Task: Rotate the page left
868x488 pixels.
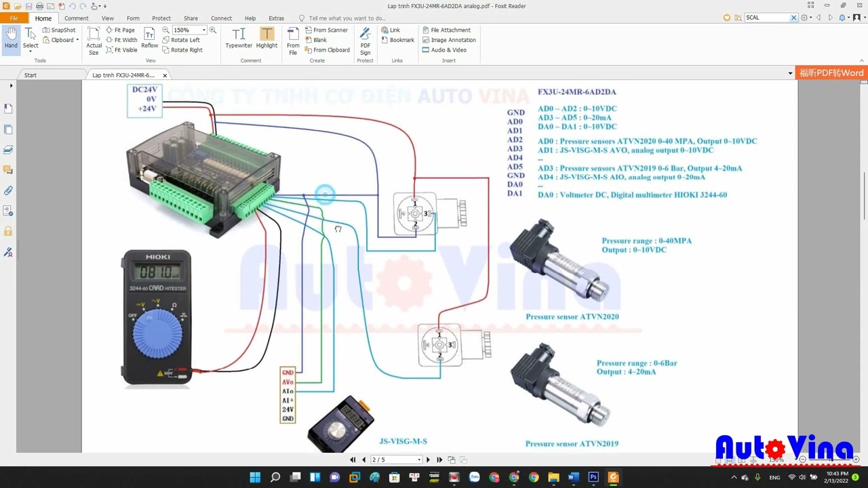Action: coord(181,40)
